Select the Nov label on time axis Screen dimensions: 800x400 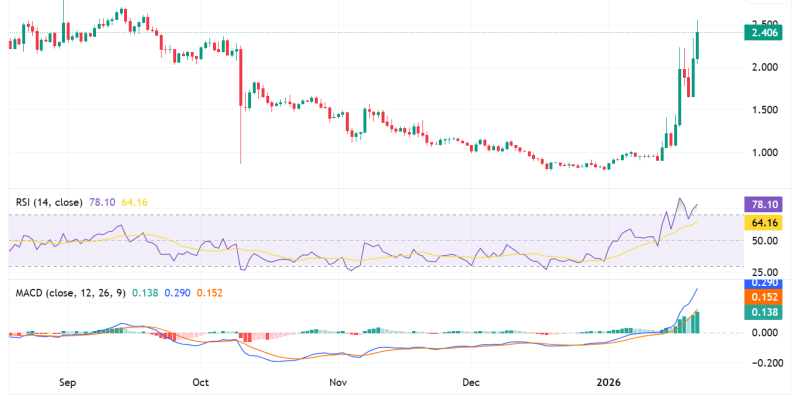[338, 382]
